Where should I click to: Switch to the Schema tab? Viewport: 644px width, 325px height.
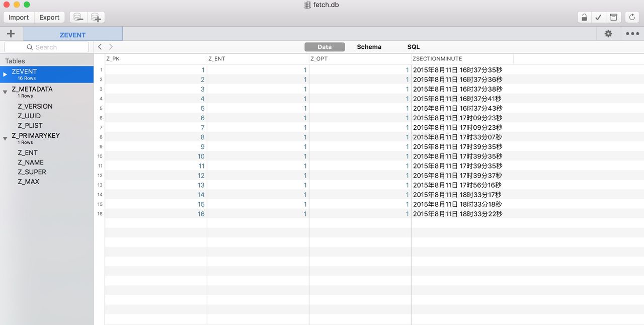pos(369,47)
